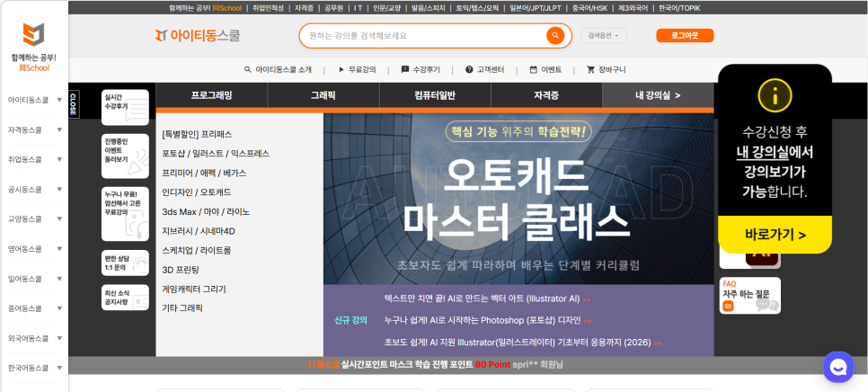868x392 pixels.
Task: Select the 컴퓨터일반 tab
Action: 435,95
